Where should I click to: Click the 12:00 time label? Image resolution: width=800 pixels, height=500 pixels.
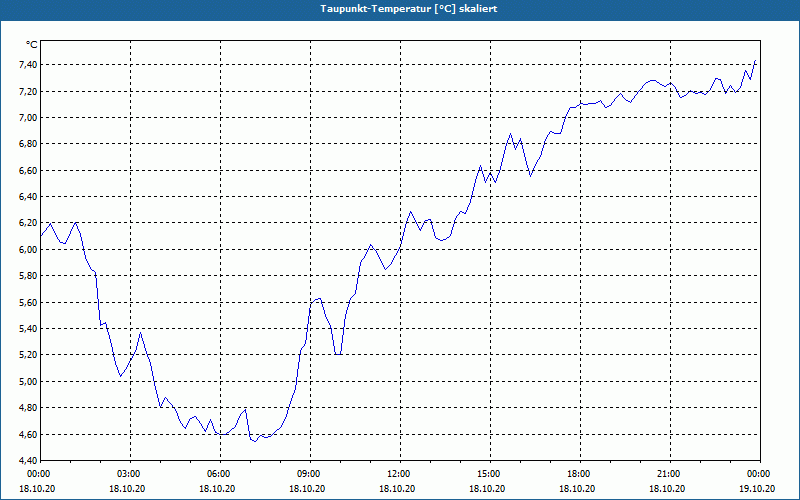(400, 474)
